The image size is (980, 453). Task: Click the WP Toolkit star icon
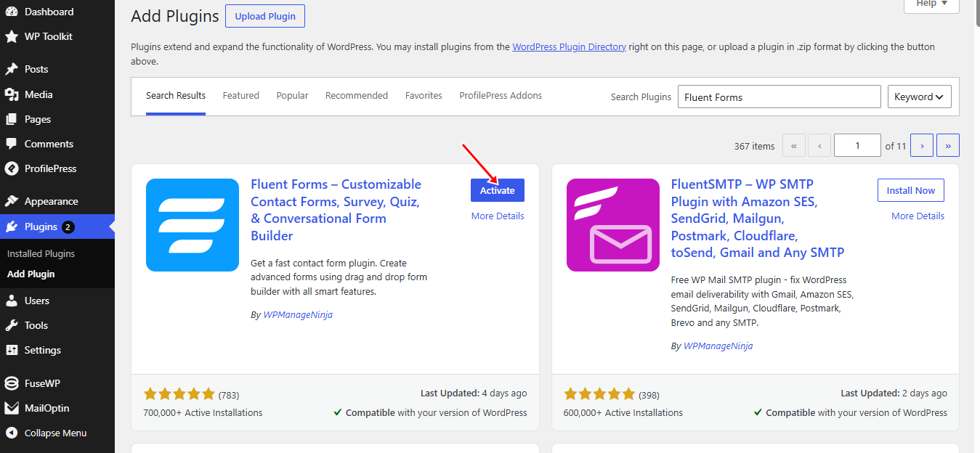click(12, 36)
